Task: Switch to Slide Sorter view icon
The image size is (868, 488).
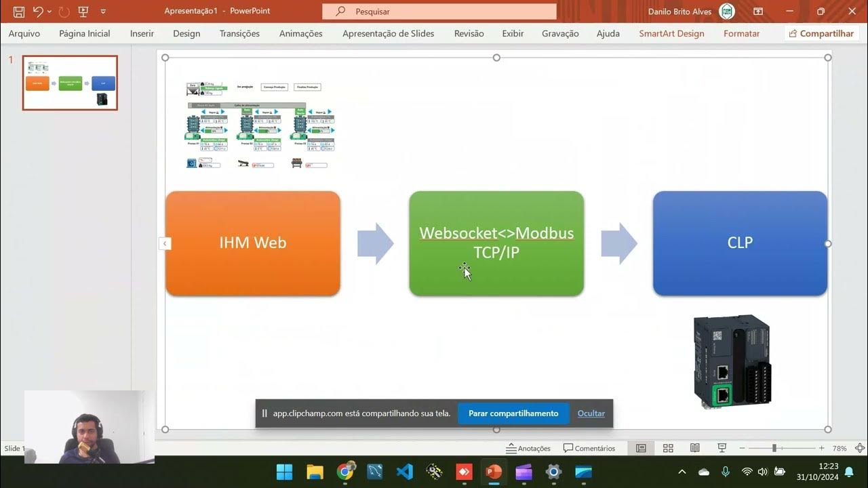Action: click(x=668, y=448)
